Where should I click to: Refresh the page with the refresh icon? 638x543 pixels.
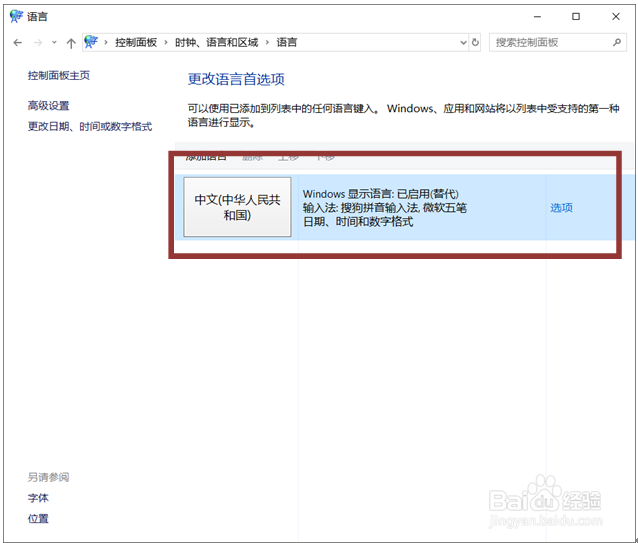tap(475, 42)
